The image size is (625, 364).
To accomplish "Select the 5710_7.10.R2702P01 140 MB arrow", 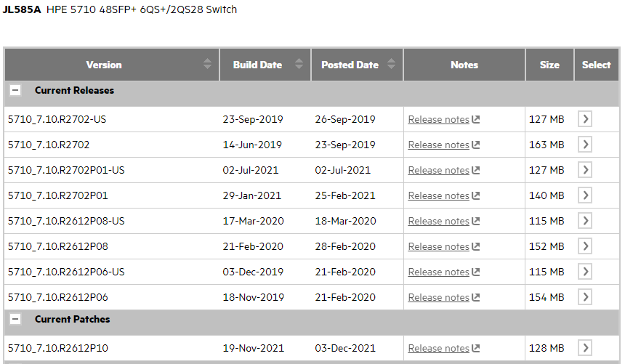I will tap(585, 195).
